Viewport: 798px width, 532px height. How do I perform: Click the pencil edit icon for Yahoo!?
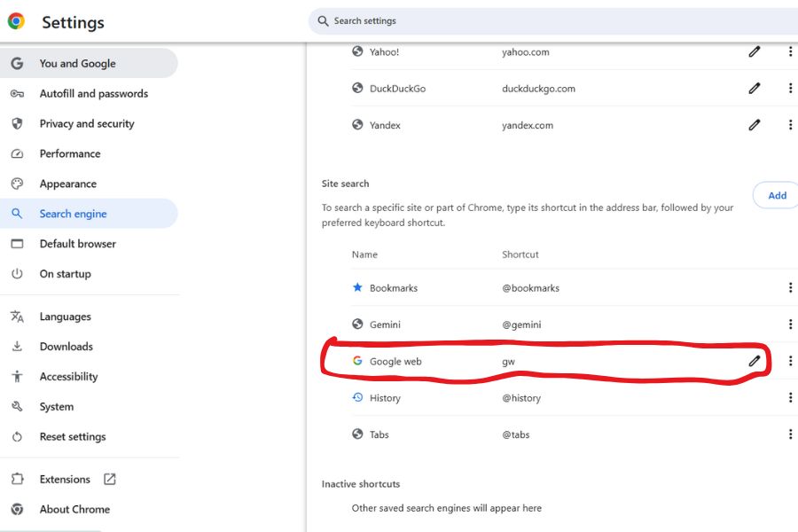click(x=754, y=52)
